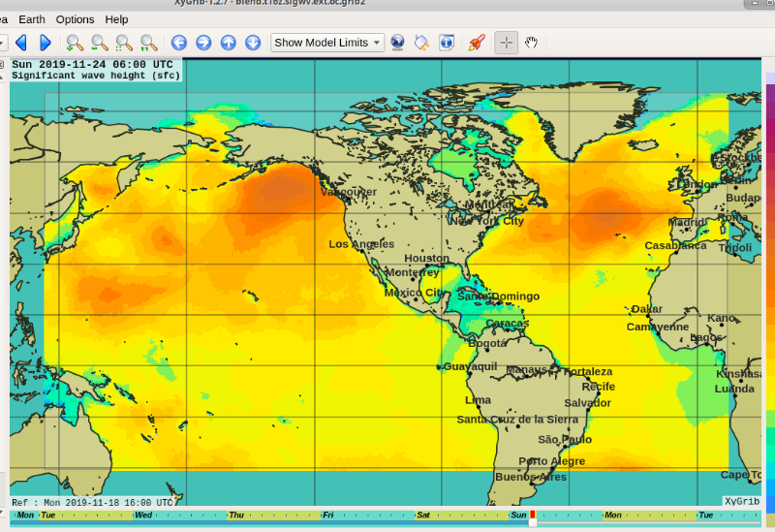Screen dimensions: 775x532
Task: Open the Show Model Limits dropdown
Action: pyautogui.click(x=327, y=43)
